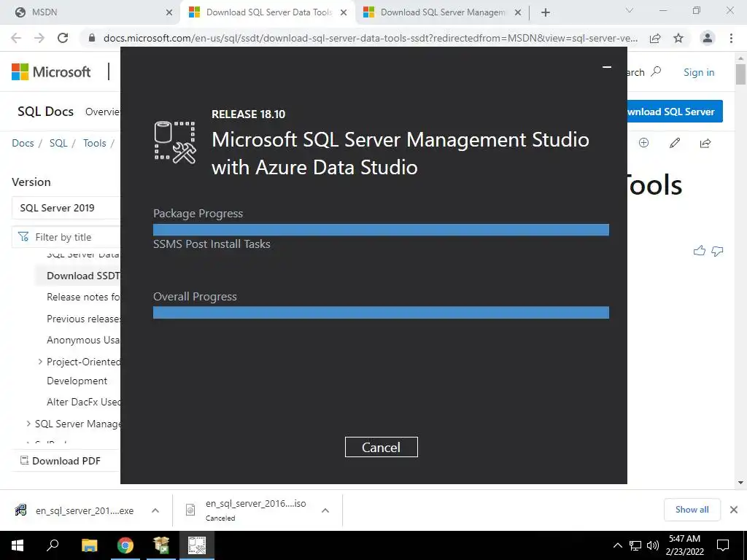Click Chrome icon in taskbar
The height and width of the screenshot is (560, 747).
coord(125,545)
